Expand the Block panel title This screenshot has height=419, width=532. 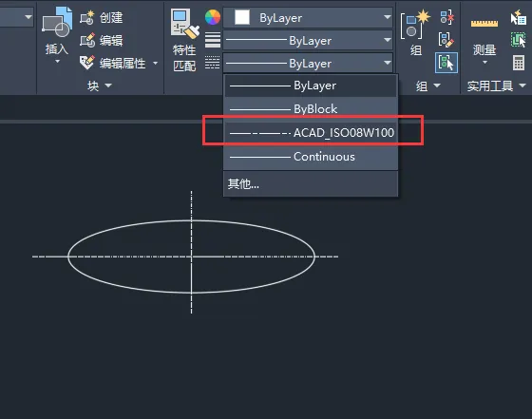tap(100, 86)
